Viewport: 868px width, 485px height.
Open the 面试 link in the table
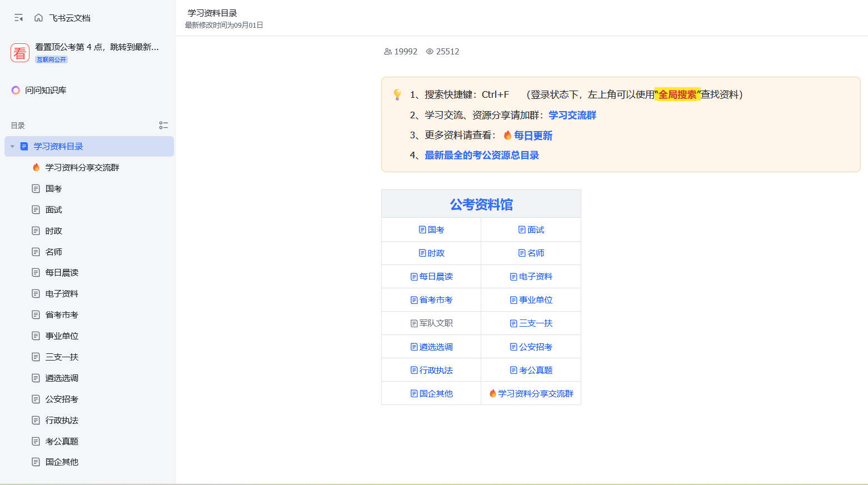click(531, 230)
